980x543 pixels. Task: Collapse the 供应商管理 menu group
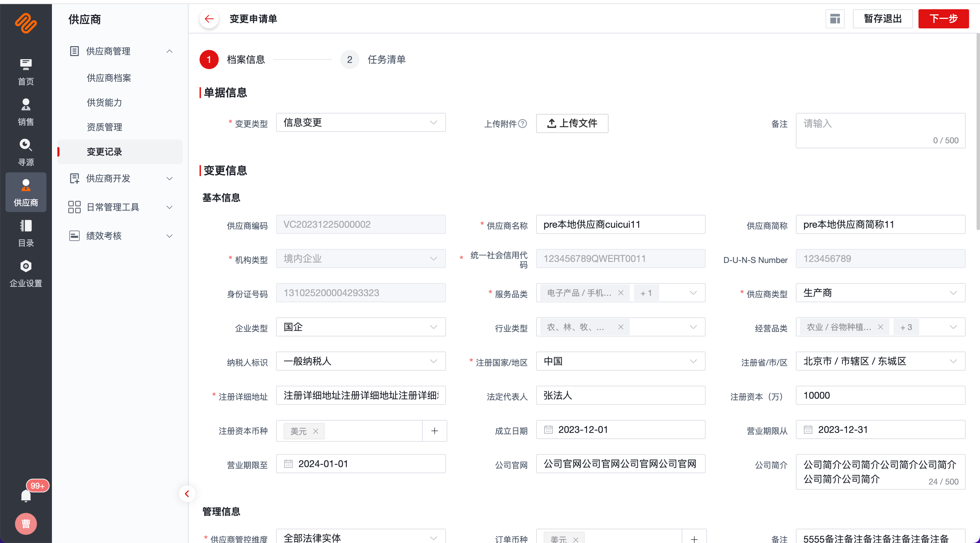[170, 51]
